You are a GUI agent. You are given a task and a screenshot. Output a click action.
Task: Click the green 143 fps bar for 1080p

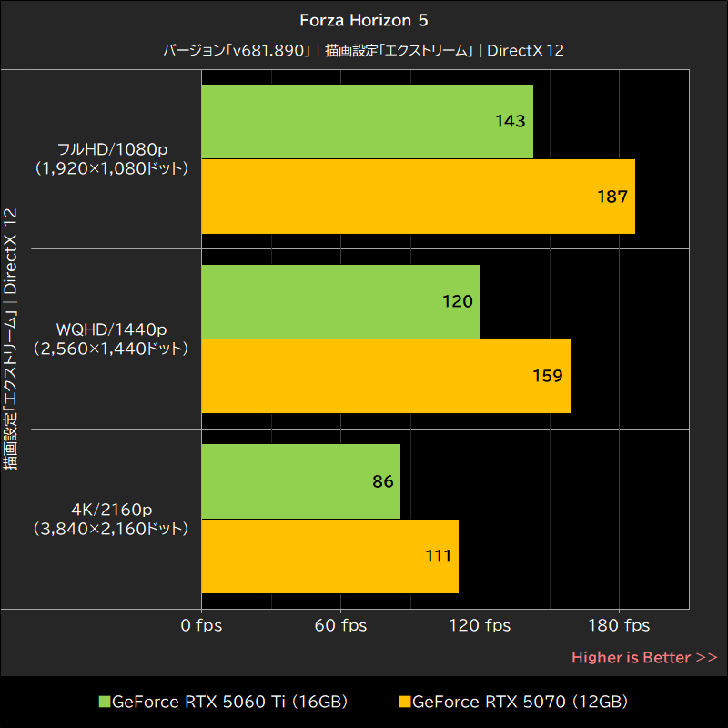point(368,121)
